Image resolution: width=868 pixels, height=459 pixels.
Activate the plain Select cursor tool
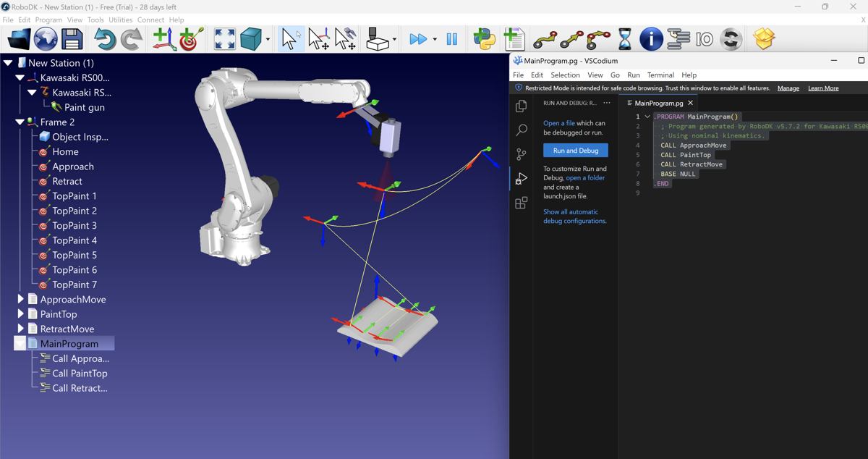pos(290,39)
